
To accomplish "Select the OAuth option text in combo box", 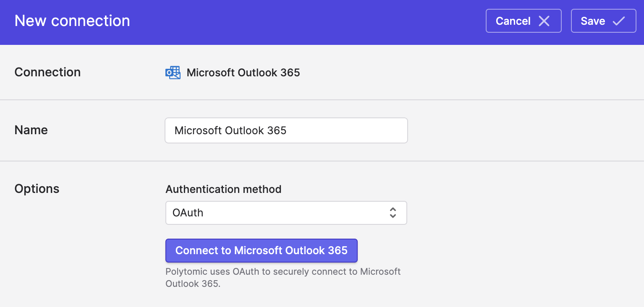I will tap(188, 213).
